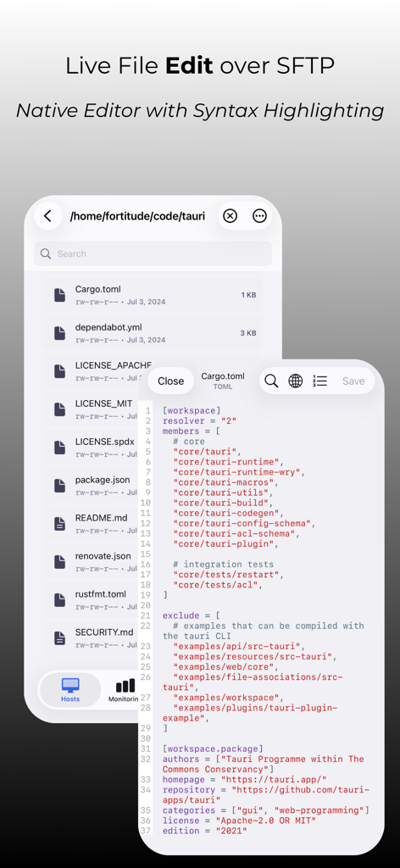This screenshot has height=868, width=400.
Task: Click the renovate.json file icon
Action: pyautogui.click(x=60, y=563)
